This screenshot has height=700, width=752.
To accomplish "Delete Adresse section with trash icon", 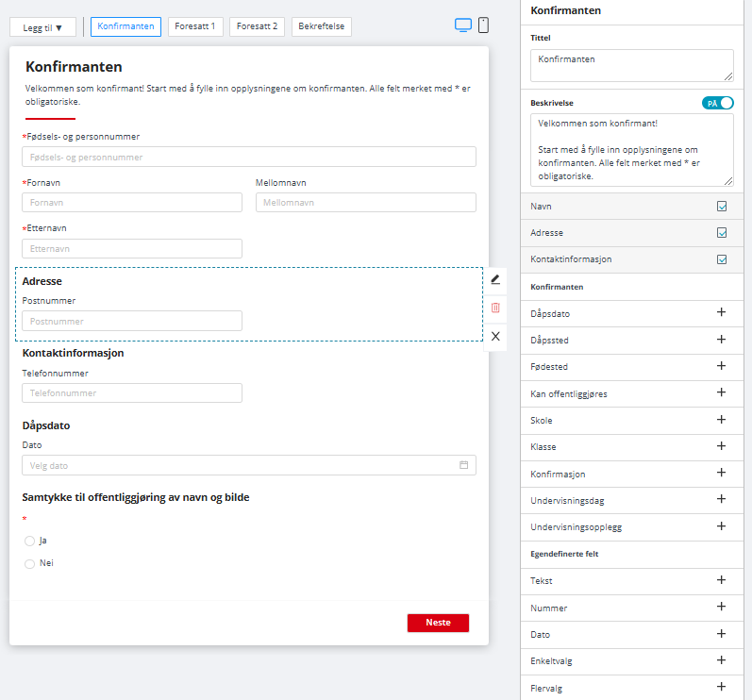I will coord(495,308).
